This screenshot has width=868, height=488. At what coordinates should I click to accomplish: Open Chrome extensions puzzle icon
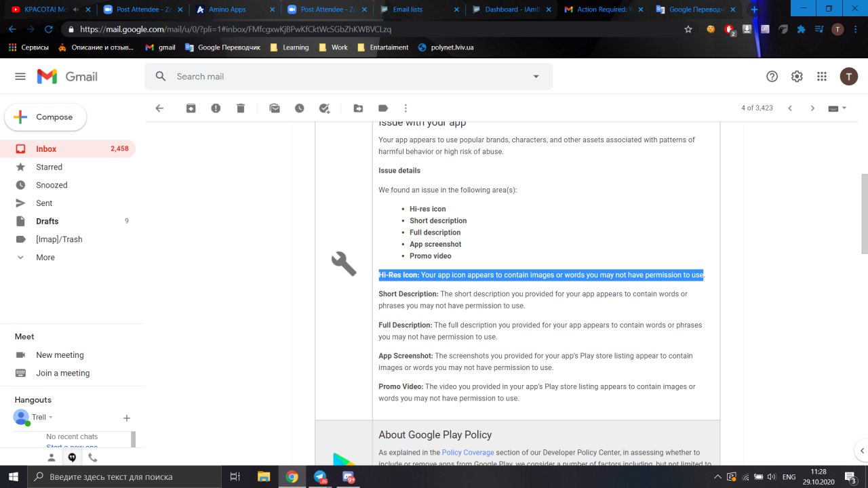point(801,29)
